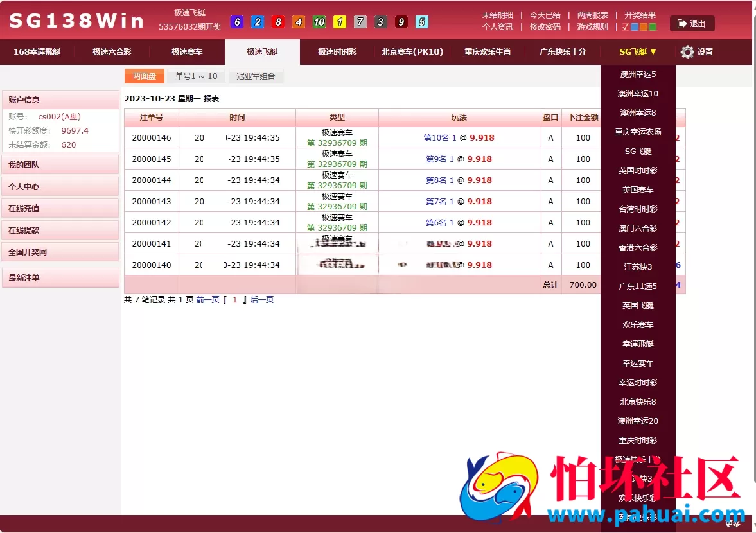Click bet order number 20000146
Viewport: 756px width, 533px height.
pyautogui.click(x=152, y=138)
